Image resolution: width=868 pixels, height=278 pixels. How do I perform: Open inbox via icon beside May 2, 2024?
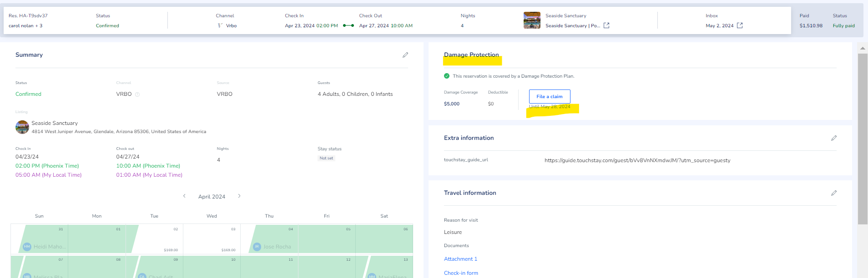coord(740,25)
